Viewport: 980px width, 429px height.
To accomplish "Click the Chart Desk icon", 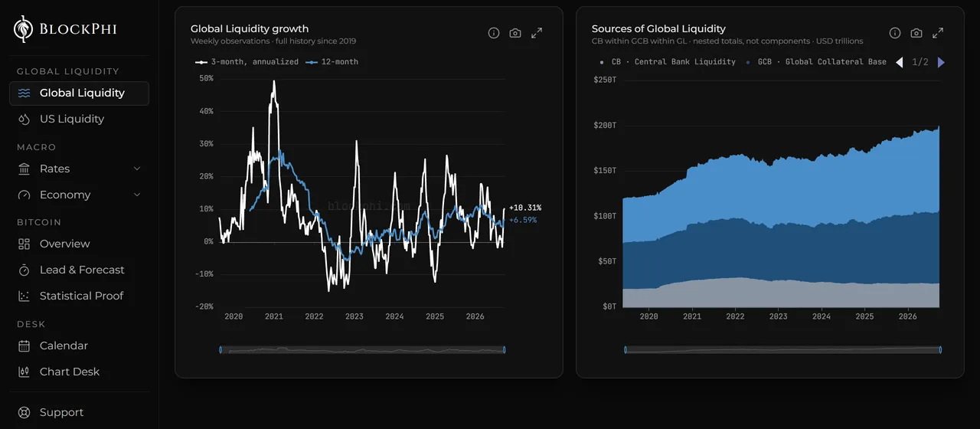I will point(24,372).
